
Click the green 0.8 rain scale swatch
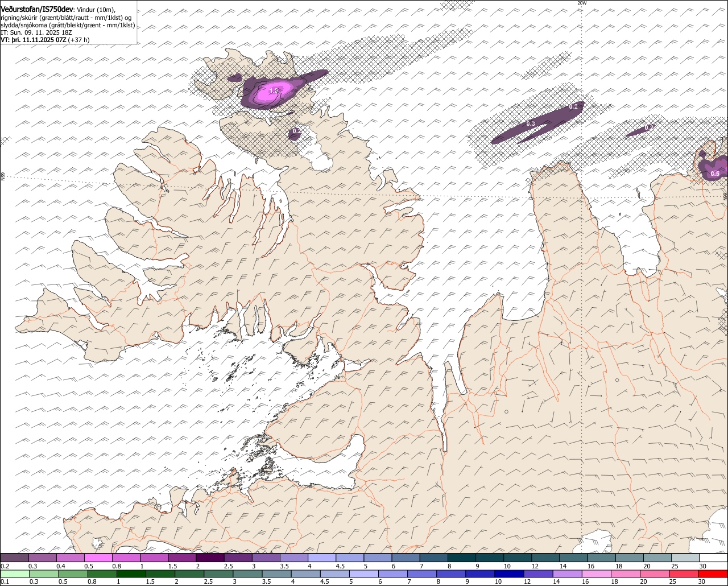pos(102,573)
